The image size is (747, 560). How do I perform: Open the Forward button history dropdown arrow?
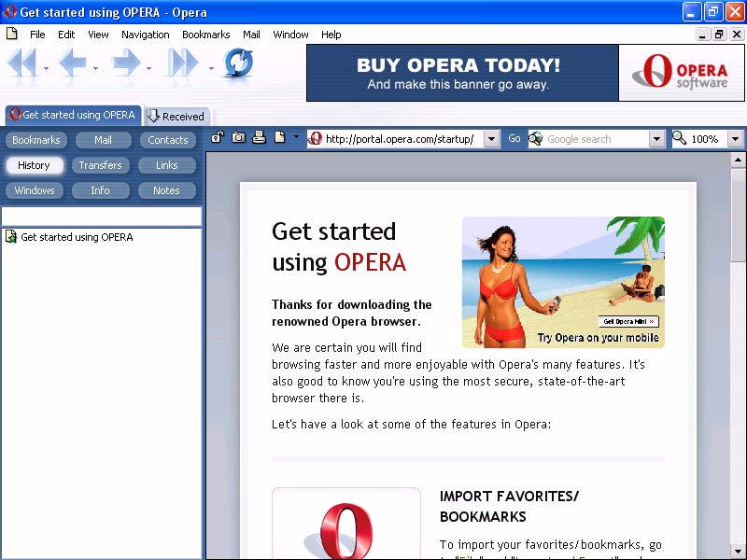[x=149, y=68]
